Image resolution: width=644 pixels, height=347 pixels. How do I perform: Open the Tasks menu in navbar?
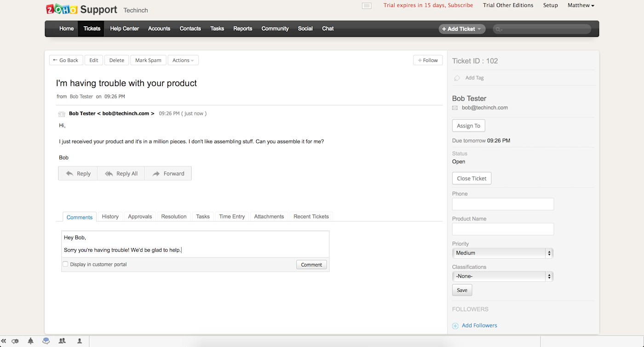(x=217, y=28)
